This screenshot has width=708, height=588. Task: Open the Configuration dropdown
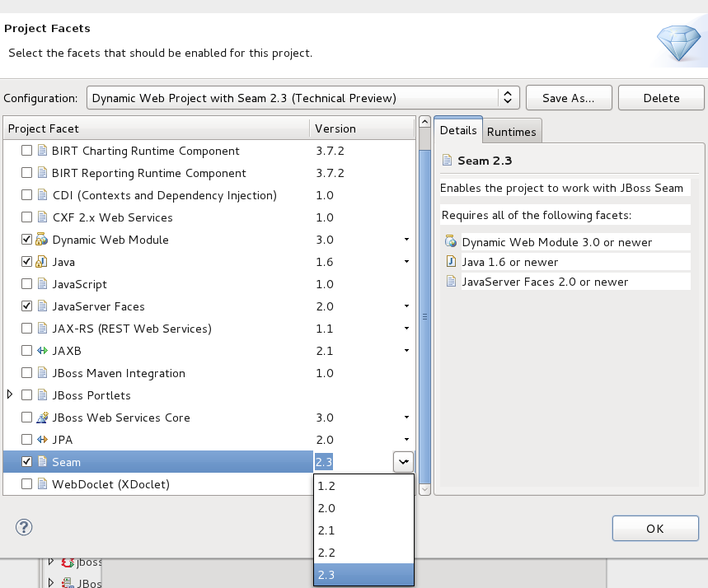coord(509,97)
